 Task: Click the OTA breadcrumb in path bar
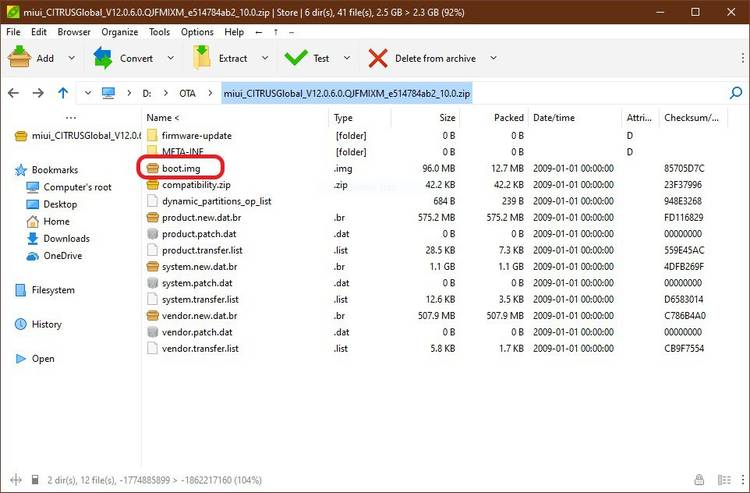(x=186, y=93)
